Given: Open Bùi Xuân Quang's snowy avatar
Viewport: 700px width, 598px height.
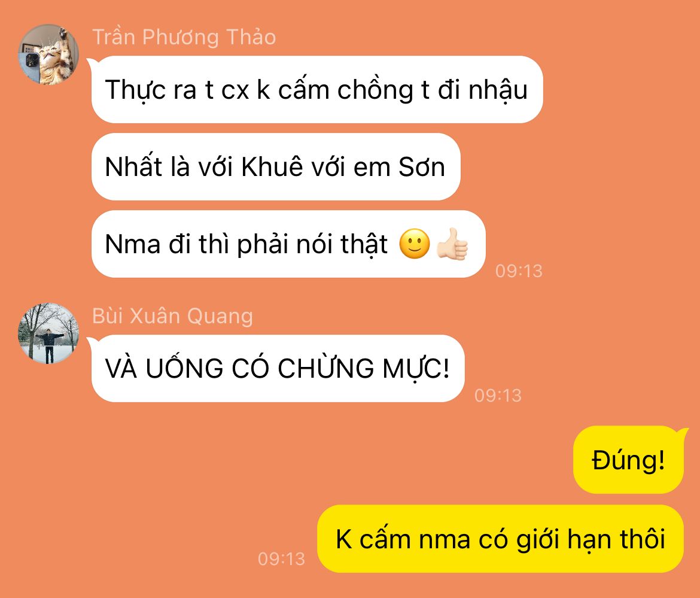Looking at the screenshot, I should click(48, 333).
